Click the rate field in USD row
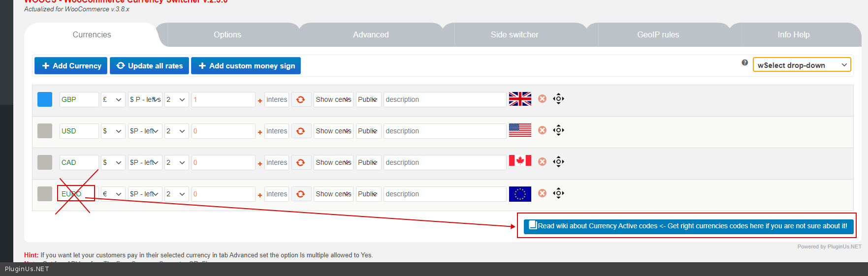 (x=223, y=131)
